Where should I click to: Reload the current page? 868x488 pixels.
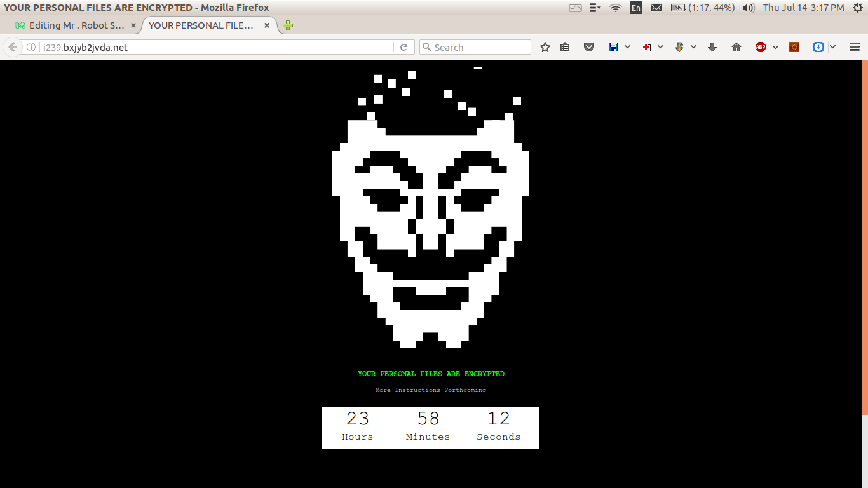pos(403,47)
